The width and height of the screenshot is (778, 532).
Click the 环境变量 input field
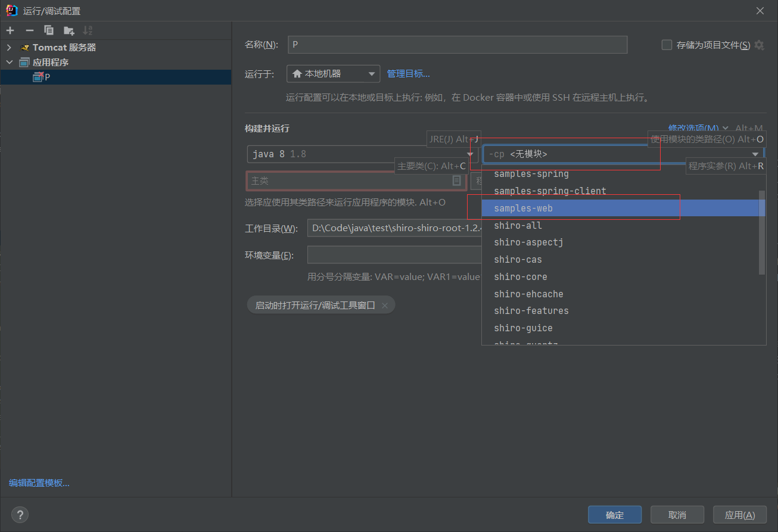coord(394,256)
